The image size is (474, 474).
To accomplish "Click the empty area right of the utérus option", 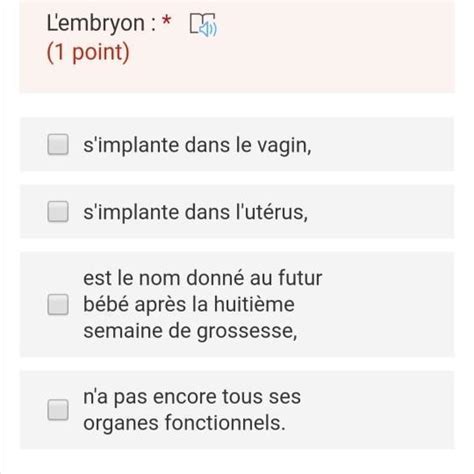I will click(x=382, y=211).
